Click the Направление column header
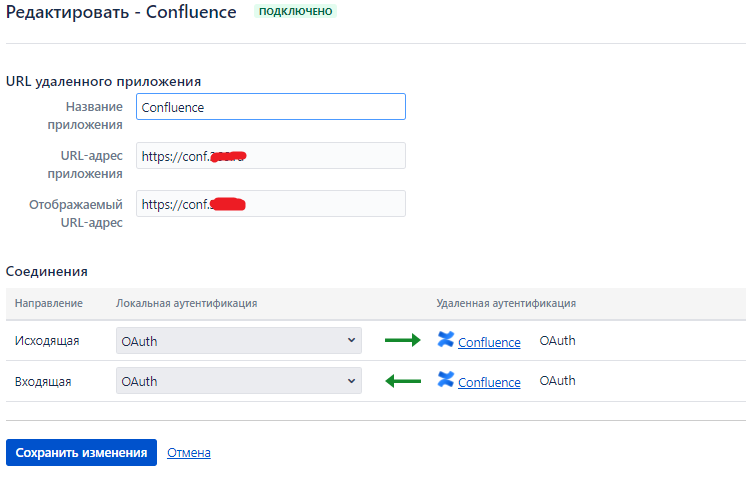 pos(49,303)
